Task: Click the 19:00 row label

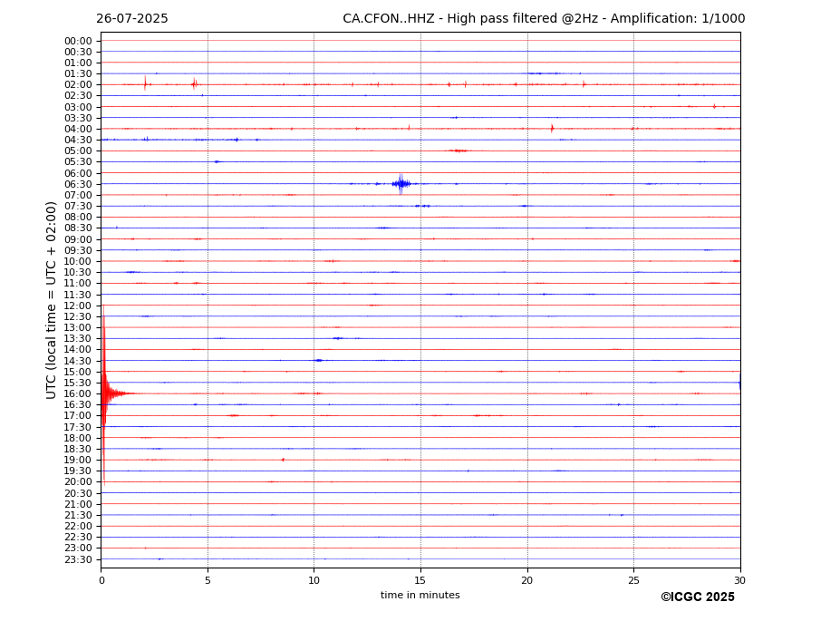Action: pyautogui.click(x=78, y=460)
